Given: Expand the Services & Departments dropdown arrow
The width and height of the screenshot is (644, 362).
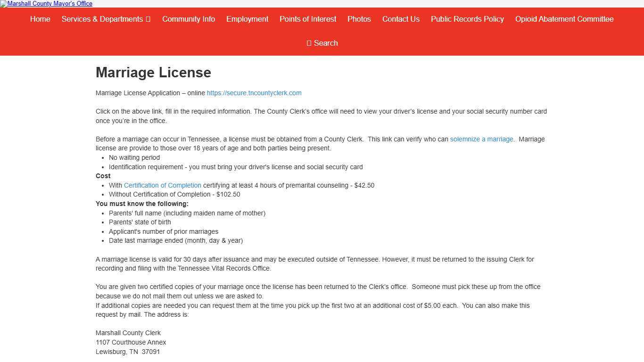Looking at the screenshot, I should pos(148,19).
